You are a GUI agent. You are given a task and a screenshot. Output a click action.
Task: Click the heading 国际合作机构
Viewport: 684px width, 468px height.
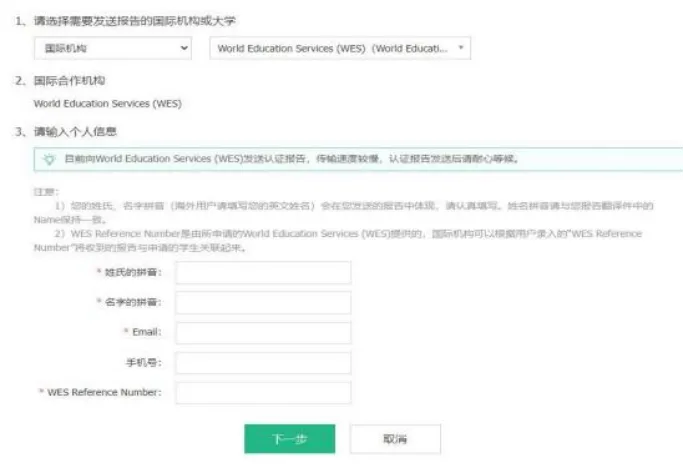[x=69, y=81]
